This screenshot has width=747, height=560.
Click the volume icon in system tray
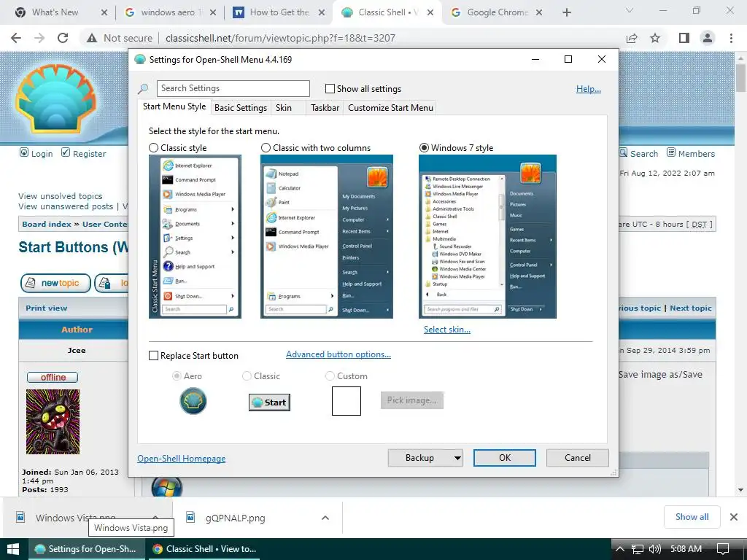pos(654,549)
